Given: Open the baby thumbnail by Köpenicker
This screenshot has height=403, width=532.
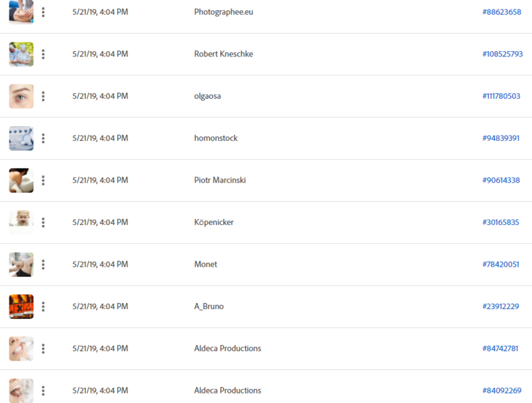Looking at the screenshot, I should 21,222.
